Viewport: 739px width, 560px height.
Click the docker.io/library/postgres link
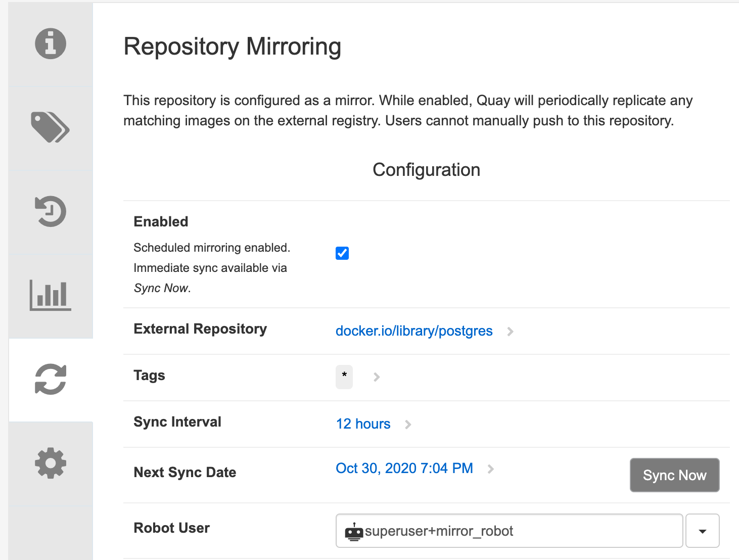click(414, 331)
